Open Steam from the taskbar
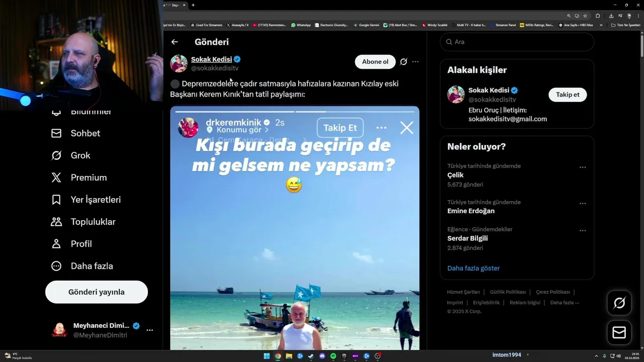 [x=311, y=356]
